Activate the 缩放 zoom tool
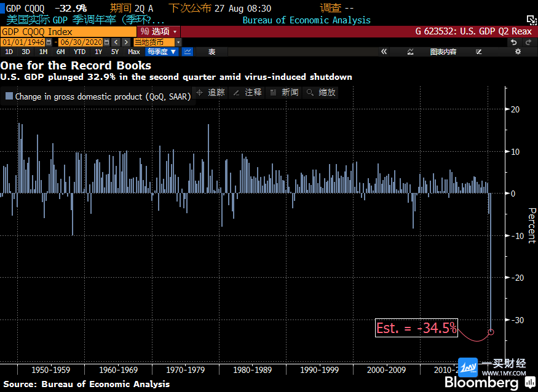The height and width of the screenshot is (392, 538). point(321,92)
